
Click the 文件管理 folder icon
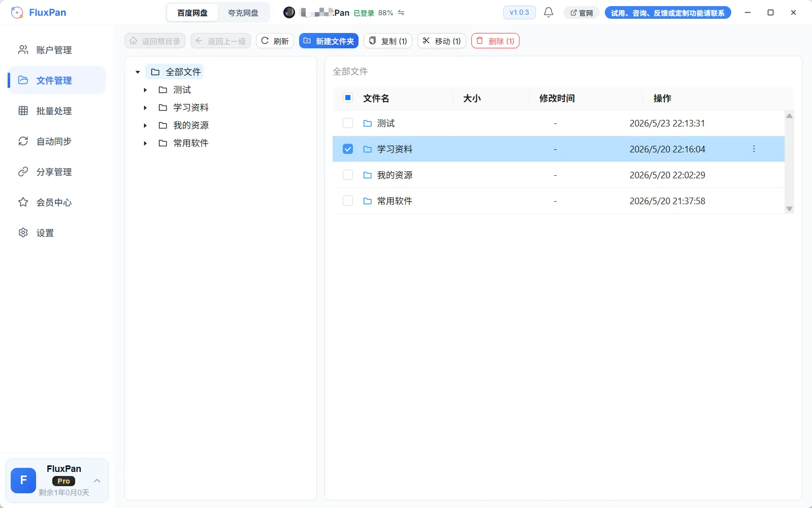click(23, 80)
